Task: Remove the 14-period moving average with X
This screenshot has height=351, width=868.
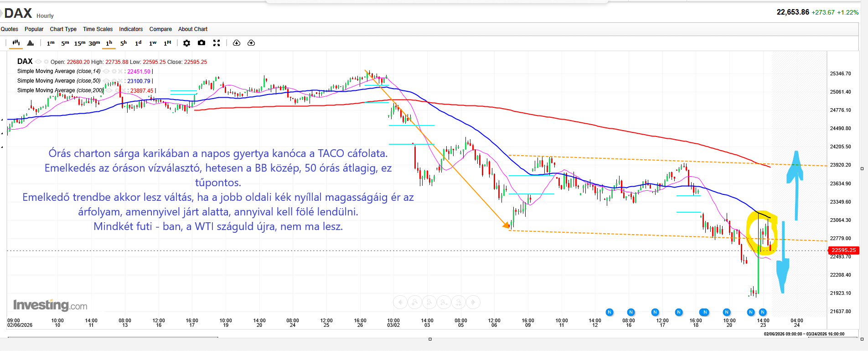Action: (x=120, y=71)
